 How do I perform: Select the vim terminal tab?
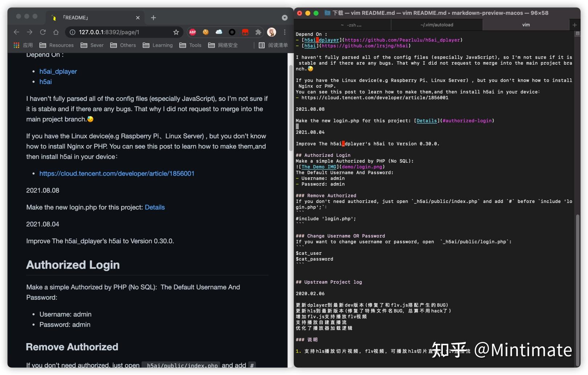click(526, 25)
